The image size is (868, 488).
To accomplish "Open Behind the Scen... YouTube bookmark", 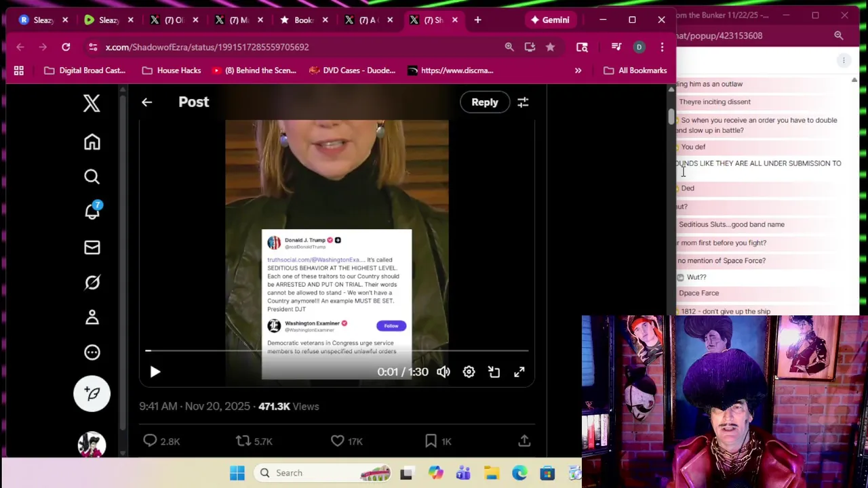I will (254, 70).
